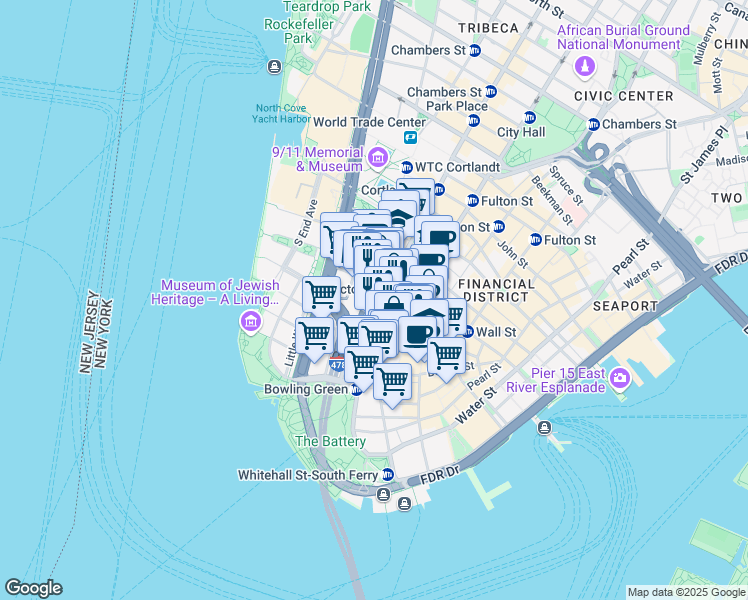This screenshot has width=748, height=600.
Task: Click the coffee cup marker left of Wall St
Action: 417,337
